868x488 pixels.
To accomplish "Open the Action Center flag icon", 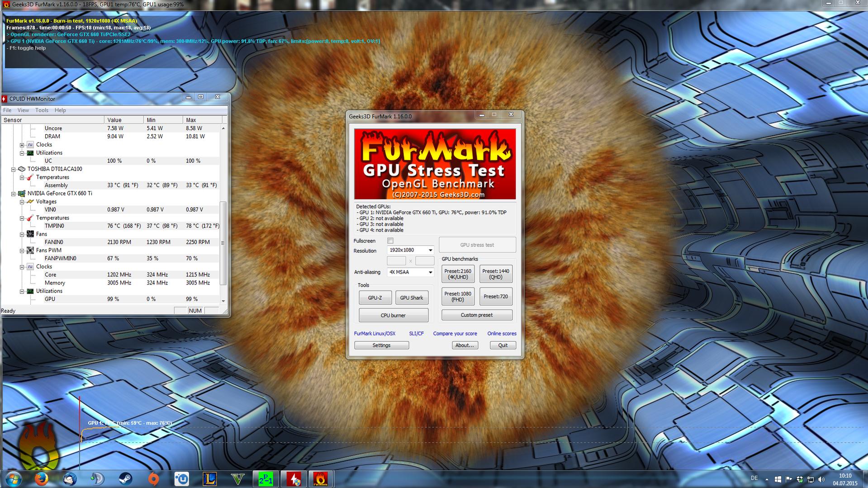I will [x=788, y=479].
